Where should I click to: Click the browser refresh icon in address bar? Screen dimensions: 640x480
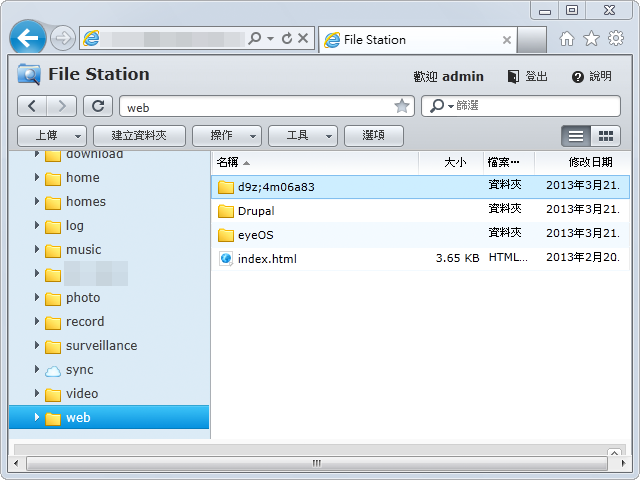pos(287,38)
